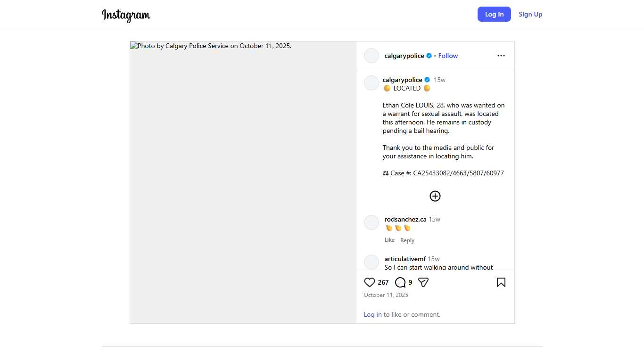Open the Calgary Police Service photo
Viewport: 644px width, 362px height.
[243, 182]
